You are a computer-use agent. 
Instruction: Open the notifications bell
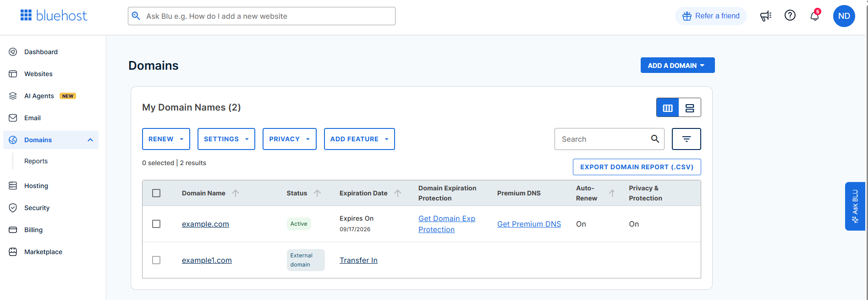point(814,16)
